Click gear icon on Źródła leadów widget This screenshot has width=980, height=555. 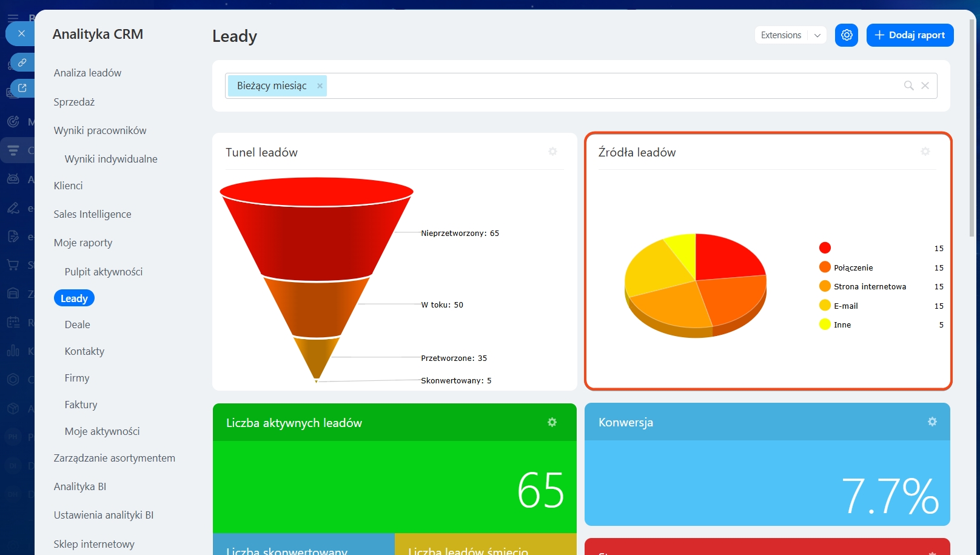[x=925, y=152]
